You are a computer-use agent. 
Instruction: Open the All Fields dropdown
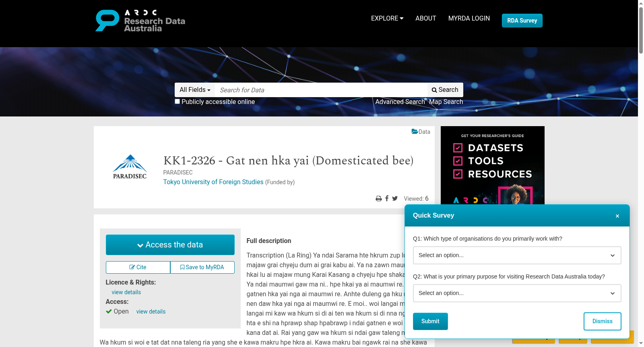coord(195,90)
